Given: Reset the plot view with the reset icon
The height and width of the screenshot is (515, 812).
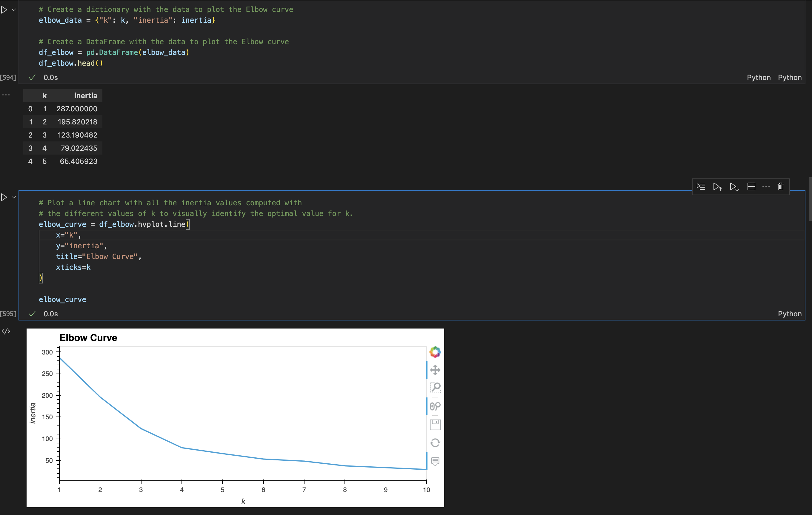Looking at the screenshot, I should (435, 442).
